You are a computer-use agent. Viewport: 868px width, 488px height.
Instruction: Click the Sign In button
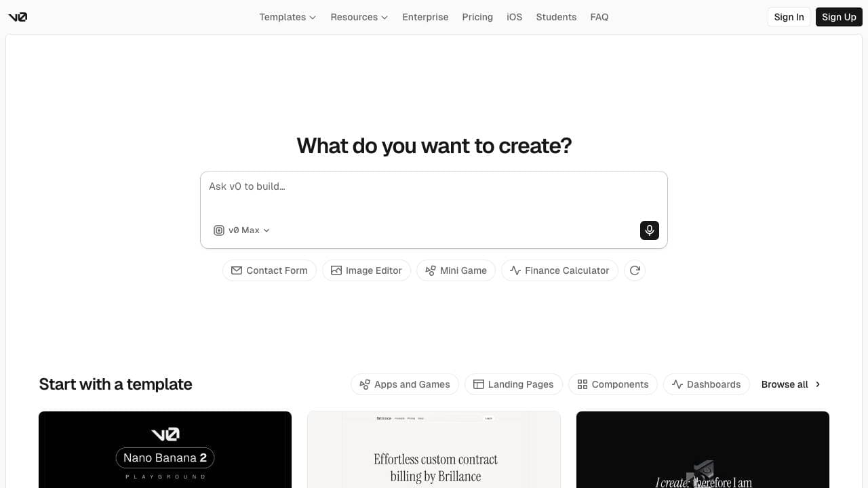coord(789,17)
